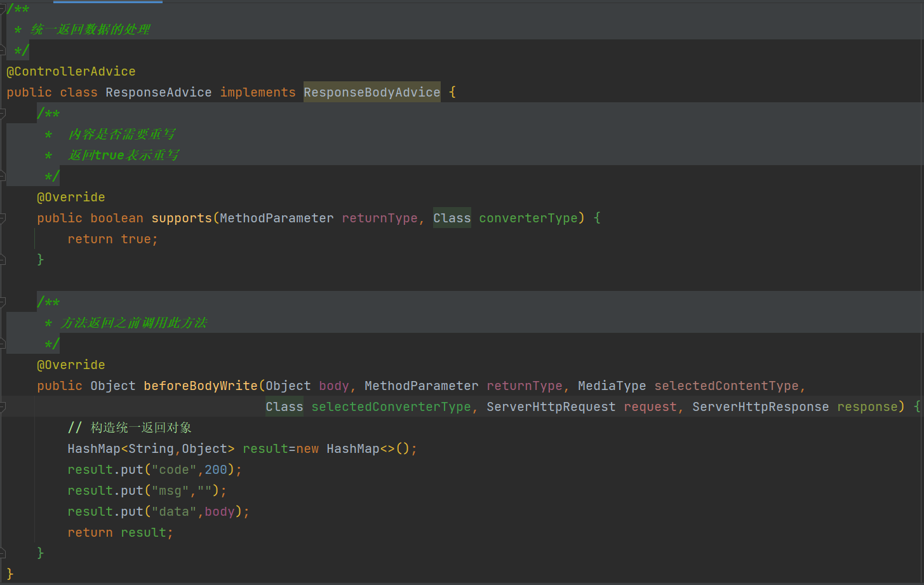Click the @ControllerAdvice annotation

[71, 71]
